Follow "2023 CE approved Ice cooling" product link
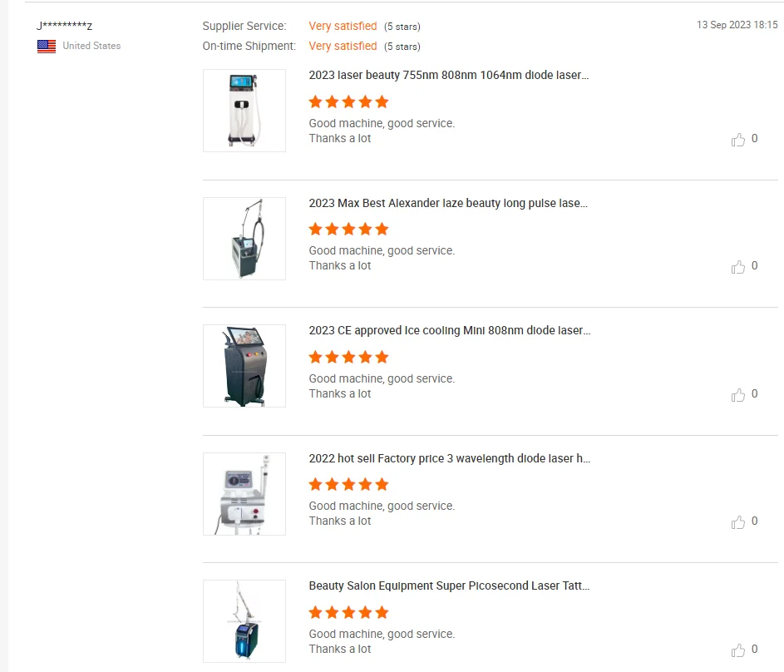784x672 pixels. pos(450,330)
